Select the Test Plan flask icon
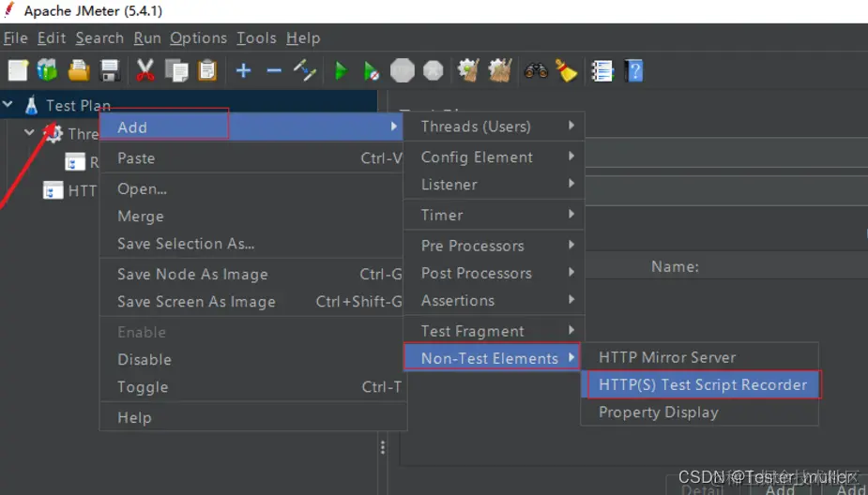This screenshot has height=495, width=868. click(x=32, y=105)
